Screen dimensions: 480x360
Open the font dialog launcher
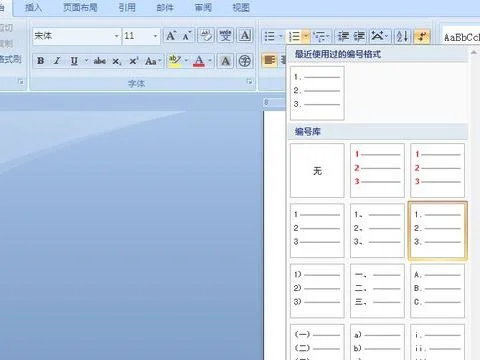click(x=249, y=82)
